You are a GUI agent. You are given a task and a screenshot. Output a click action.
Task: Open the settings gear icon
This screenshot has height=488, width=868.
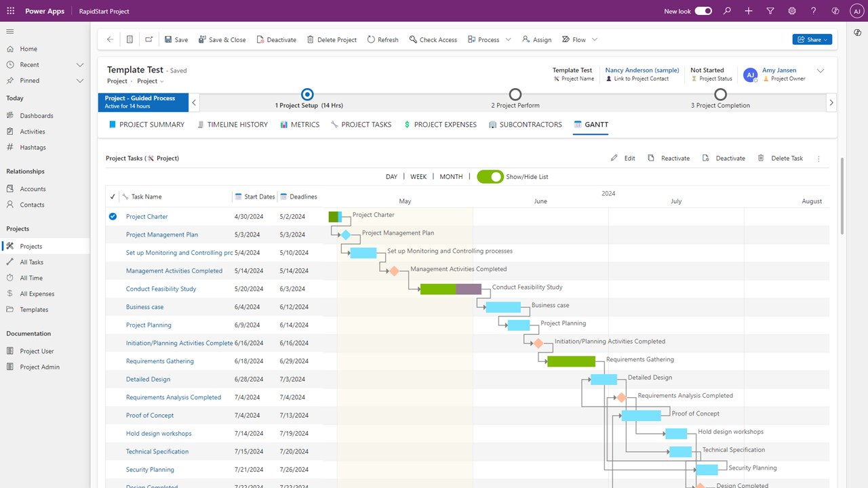792,11
